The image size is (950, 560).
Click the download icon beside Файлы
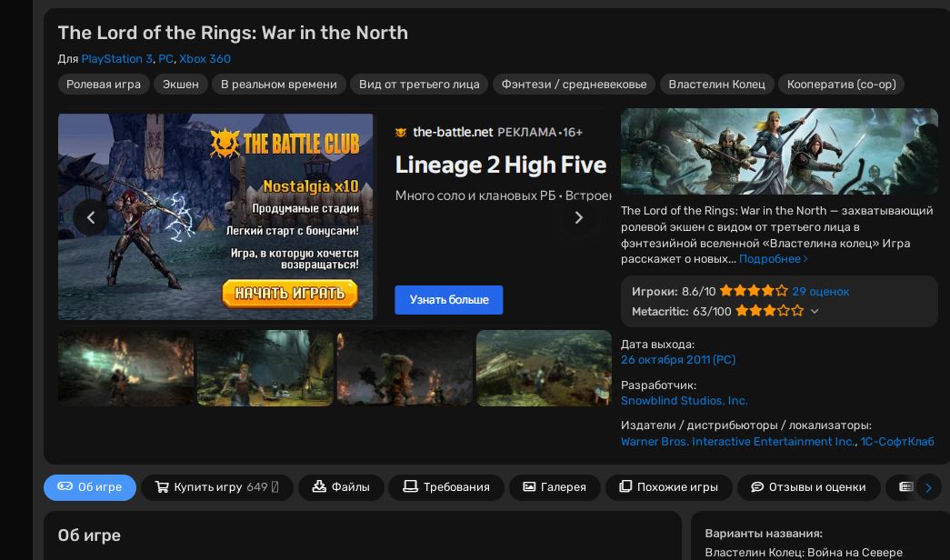pos(319,486)
